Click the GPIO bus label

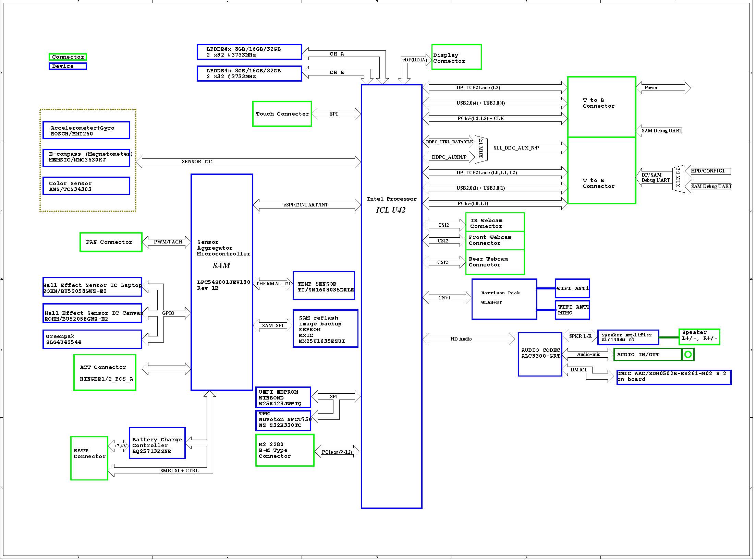pos(168,313)
